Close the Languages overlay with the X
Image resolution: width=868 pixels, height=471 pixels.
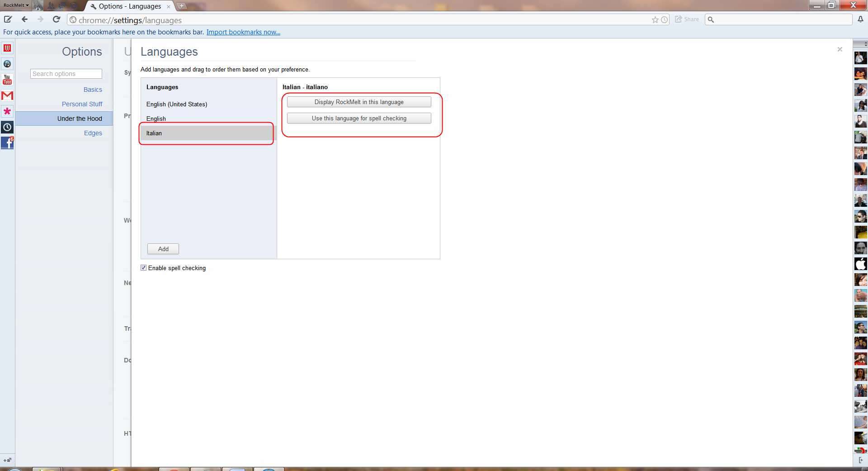pos(840,49)
